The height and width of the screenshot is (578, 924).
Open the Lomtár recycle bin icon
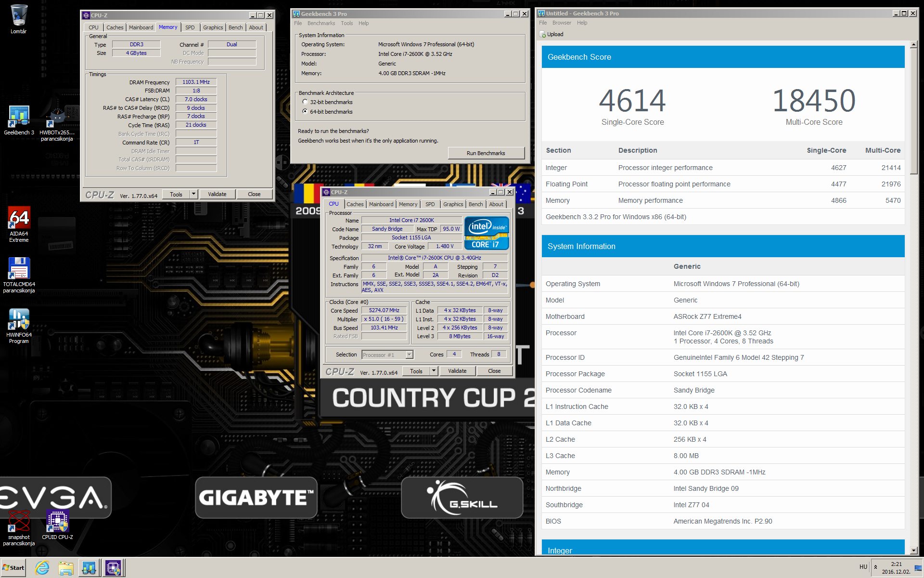coord(19,19)
